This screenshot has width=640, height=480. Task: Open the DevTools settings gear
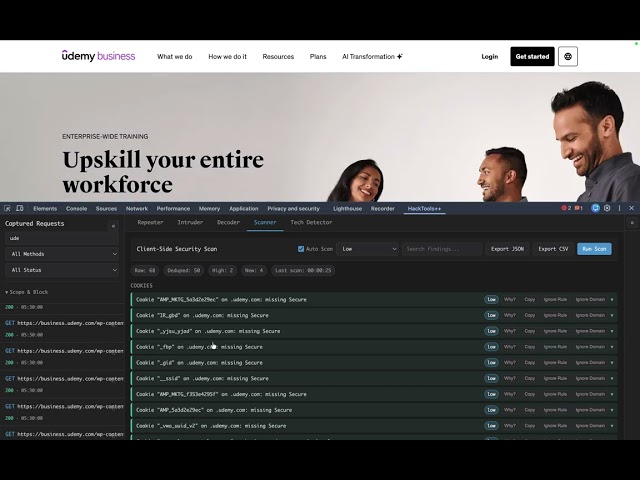(607, 208)
